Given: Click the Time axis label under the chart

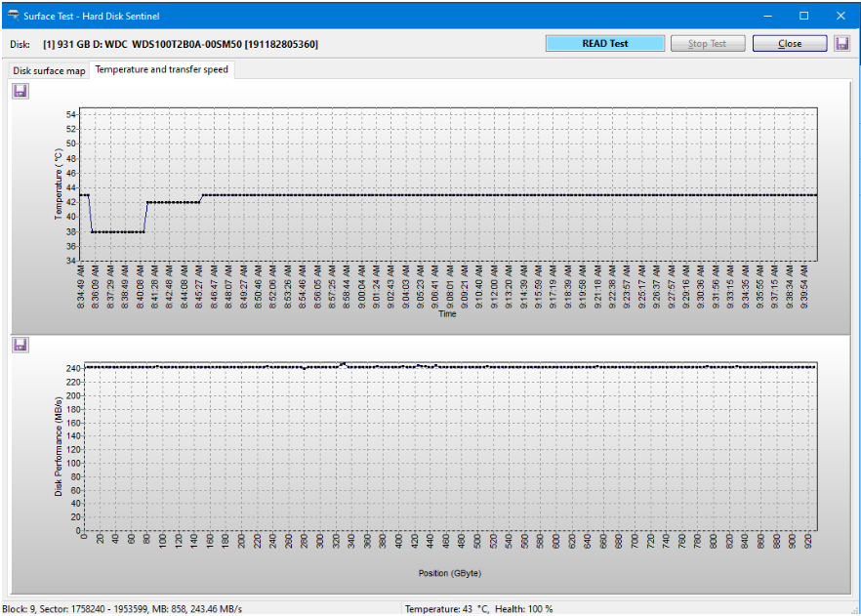Looking at the screenshot, I should [x=446, y=313].
